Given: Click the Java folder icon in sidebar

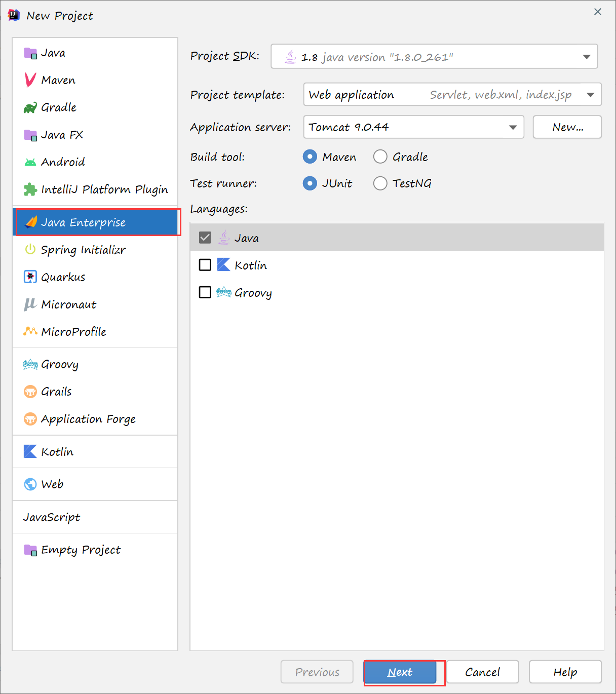Looking at the screenshot, I should click(30, 53).
